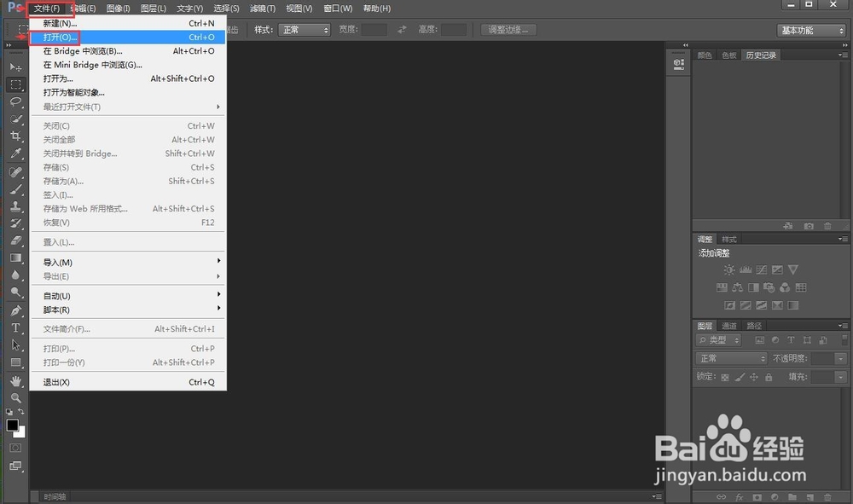Select the Quick Selection tool
The width and height of the screenshot is (853, 504).
(15, 119)
